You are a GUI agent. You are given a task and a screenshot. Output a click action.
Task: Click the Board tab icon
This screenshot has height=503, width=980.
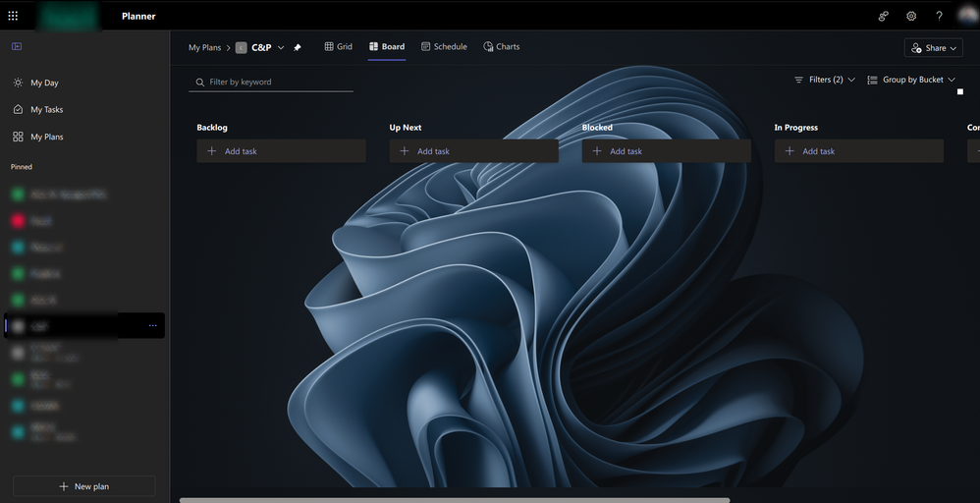(x=374, y=46)
